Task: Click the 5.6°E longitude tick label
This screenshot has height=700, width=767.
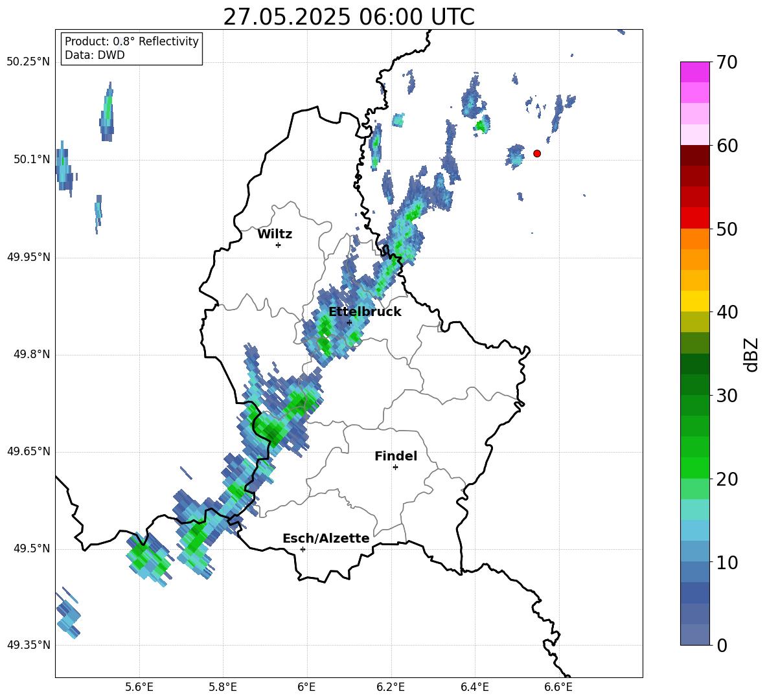Action: [x=139, y=688]
